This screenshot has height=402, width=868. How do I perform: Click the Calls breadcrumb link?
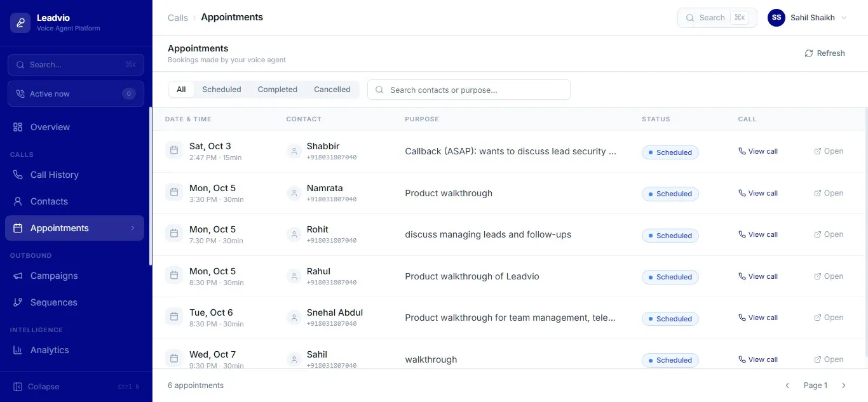tap(178, 18)
